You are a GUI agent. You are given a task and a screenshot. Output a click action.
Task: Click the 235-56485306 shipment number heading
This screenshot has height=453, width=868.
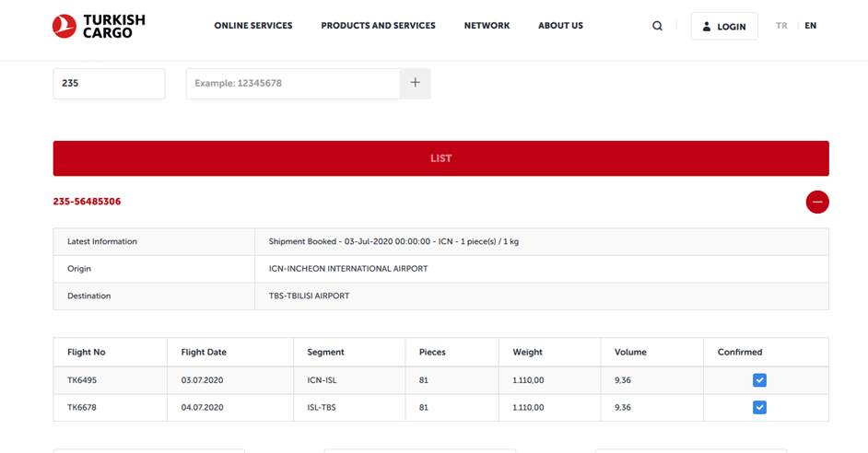[x=87, y=202]
